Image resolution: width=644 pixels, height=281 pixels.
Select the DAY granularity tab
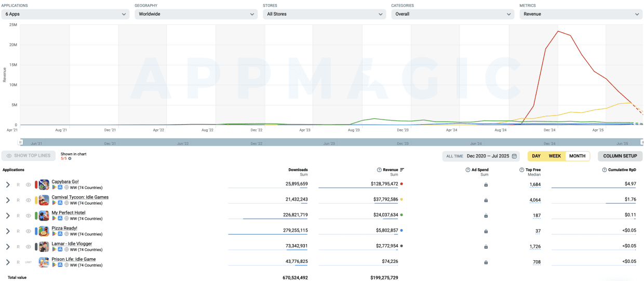536,156
